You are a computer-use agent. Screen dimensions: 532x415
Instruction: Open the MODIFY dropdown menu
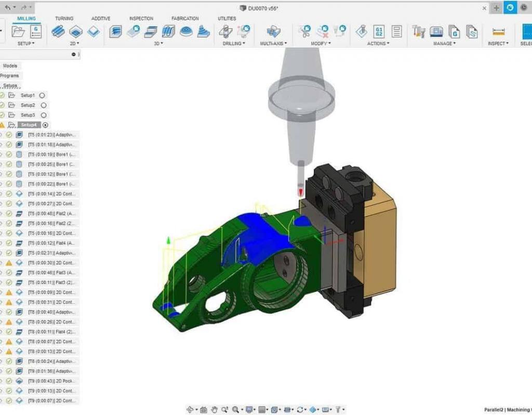[x=321, y=44]
